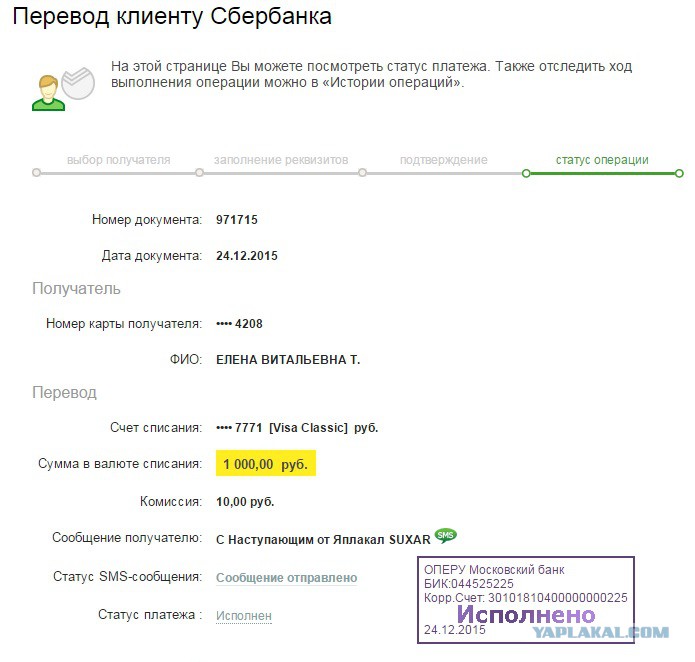Click the Sberbank checkmark logo icon
Screen dimensions: 695x662
(78, 82)
